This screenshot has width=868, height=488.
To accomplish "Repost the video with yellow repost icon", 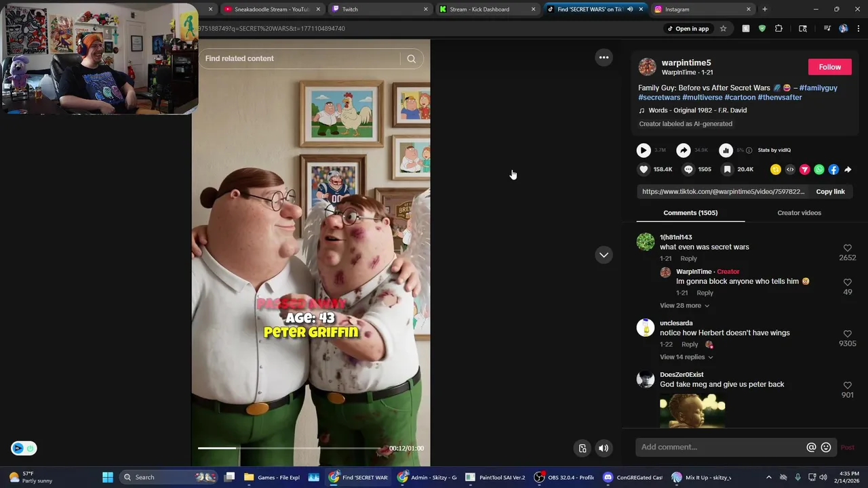I will point(776,169).
